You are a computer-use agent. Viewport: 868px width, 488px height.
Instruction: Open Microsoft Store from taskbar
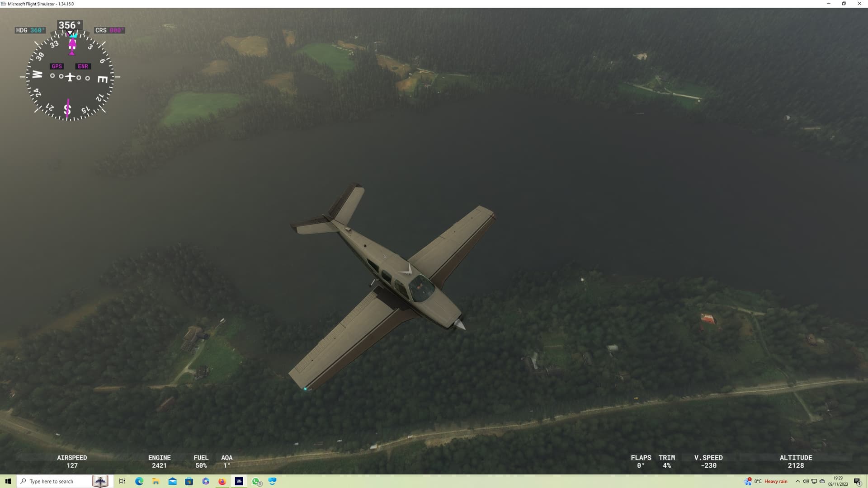pyautogui.click(x=189, y=481)
